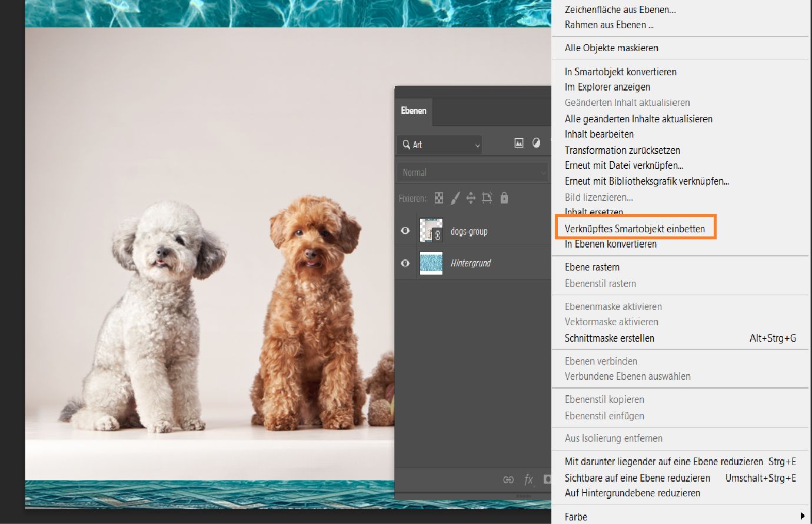Choose Alle geänderten Inhalte aktualisieren
Screen dimensions: 812x524
tap(638, 119)
